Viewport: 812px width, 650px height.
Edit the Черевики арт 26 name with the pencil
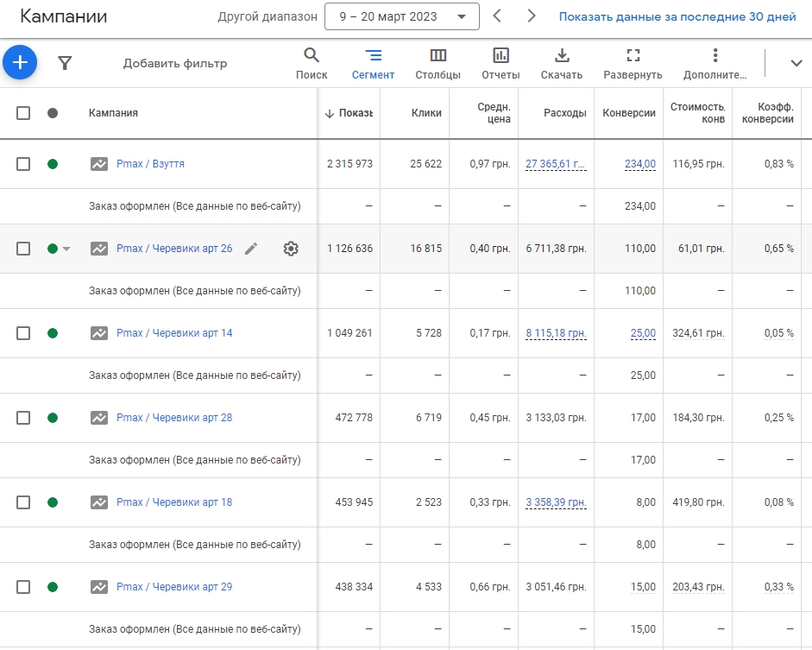(251, 249)
